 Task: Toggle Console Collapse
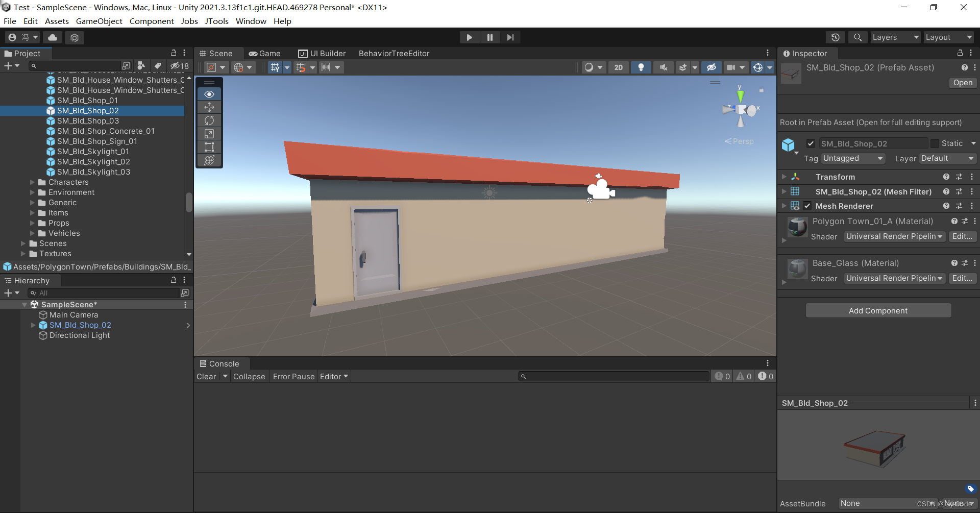click(x=249, y=377)
